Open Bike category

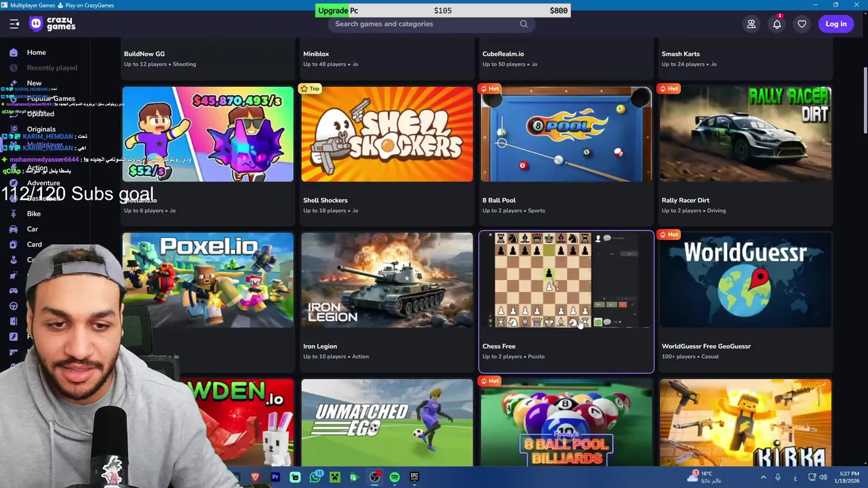pyautogui.click(x=34, y=213)
